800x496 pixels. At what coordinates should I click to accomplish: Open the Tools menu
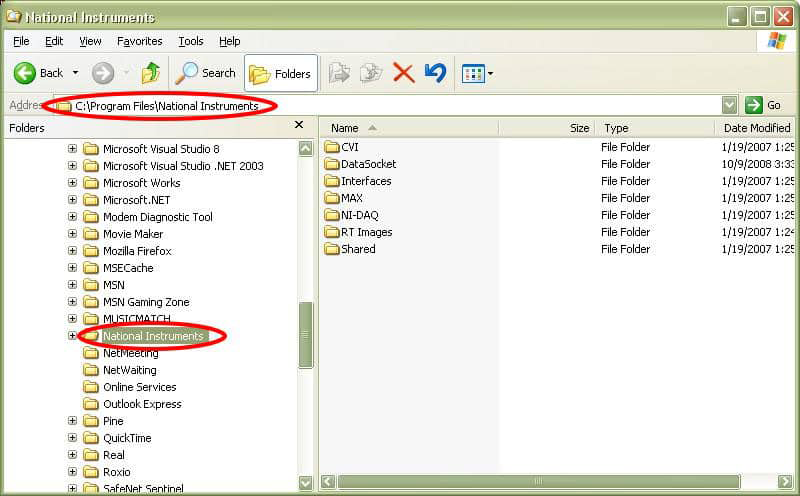191,41
